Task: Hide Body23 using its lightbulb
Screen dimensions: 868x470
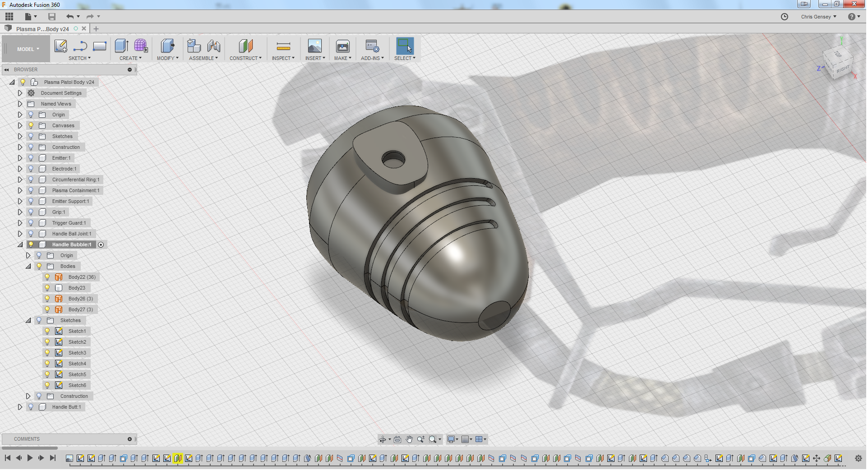Action: [x=47, y=288]
